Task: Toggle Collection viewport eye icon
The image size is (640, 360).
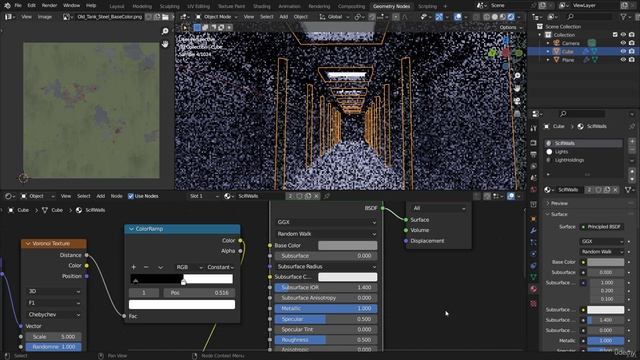Action: pos(623,35)
